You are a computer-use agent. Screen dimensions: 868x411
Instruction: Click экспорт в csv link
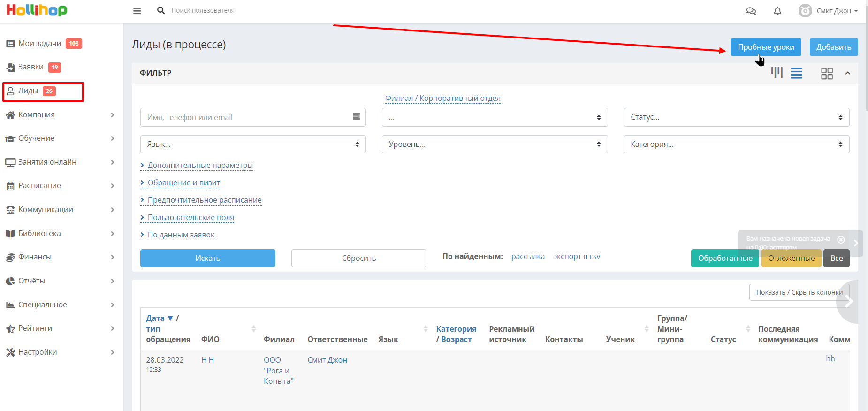[x=577, y=256]
